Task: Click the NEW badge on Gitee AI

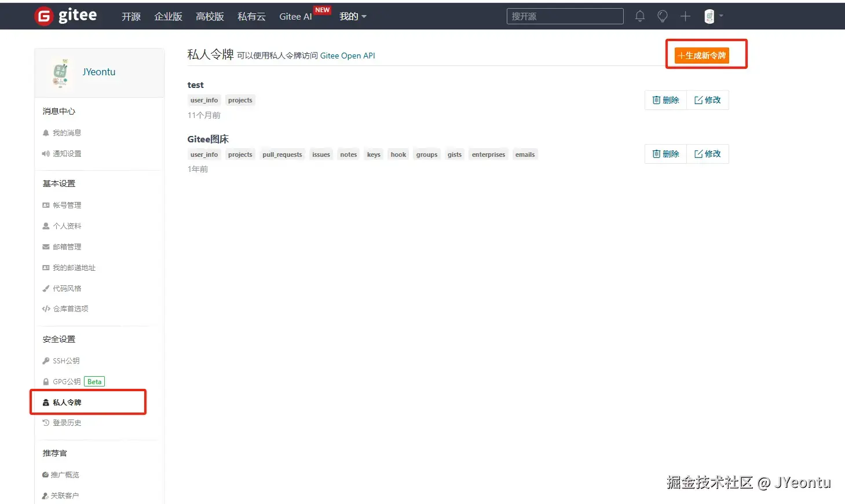Action: click(323, 10)
